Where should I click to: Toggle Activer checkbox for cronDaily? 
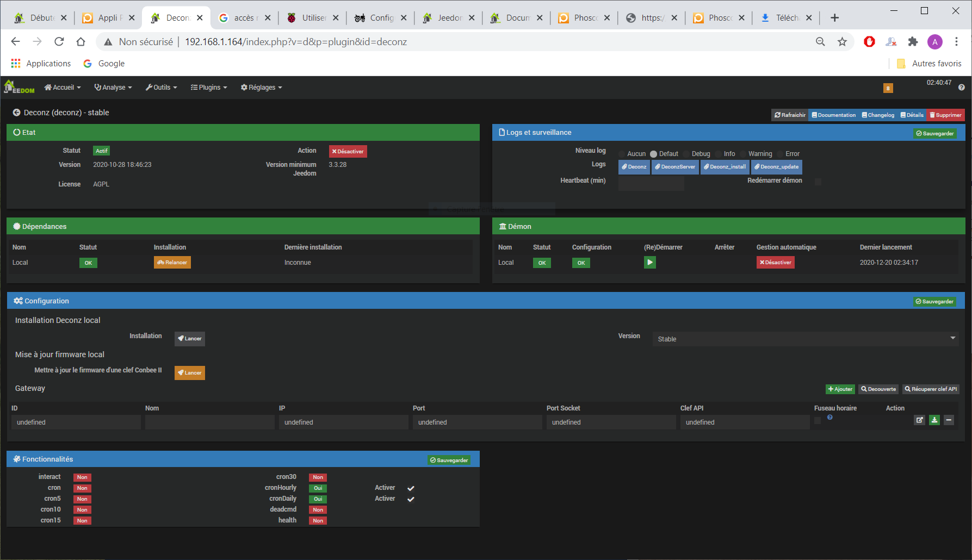[x=411, y=499]
